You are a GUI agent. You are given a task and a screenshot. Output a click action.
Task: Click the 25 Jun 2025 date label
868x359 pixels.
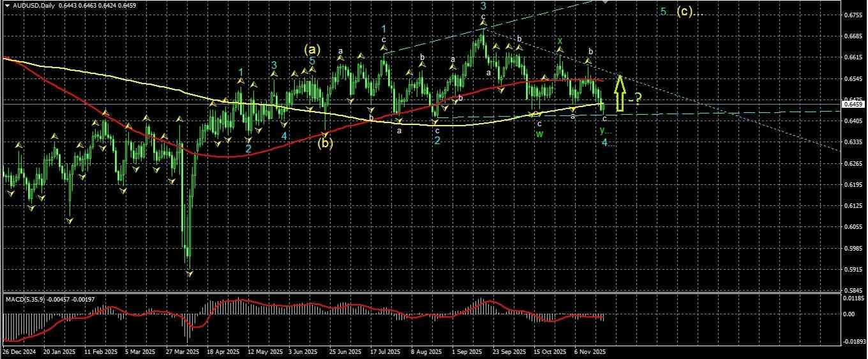[346, 351]
